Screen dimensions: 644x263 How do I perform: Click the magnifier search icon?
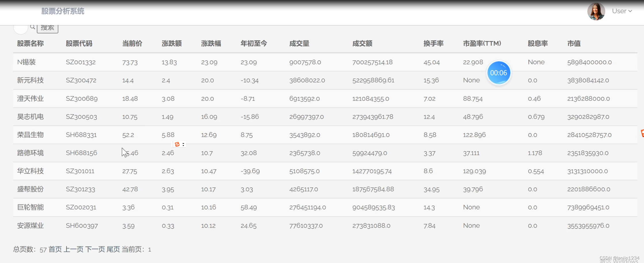[x=33, y=27]
